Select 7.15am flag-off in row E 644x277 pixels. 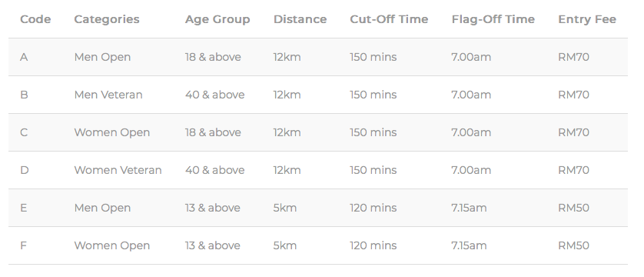coord(469,208)
